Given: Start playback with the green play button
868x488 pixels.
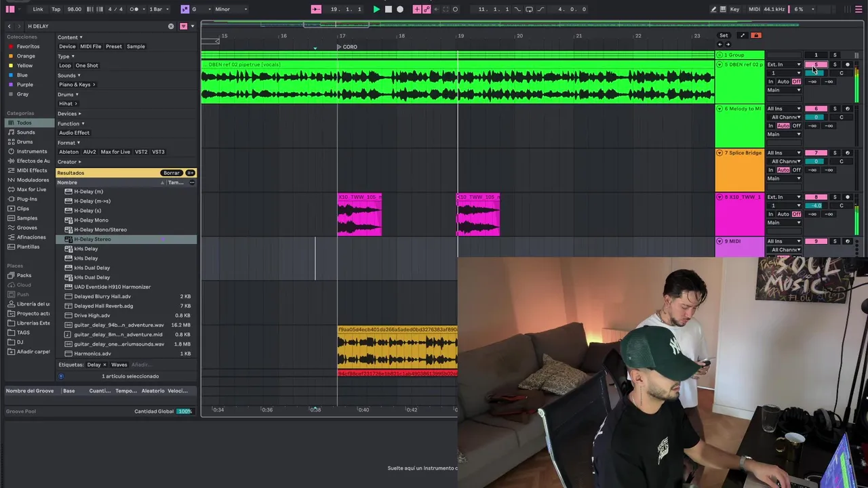Looking at the screenshot, I should [376, 9].
